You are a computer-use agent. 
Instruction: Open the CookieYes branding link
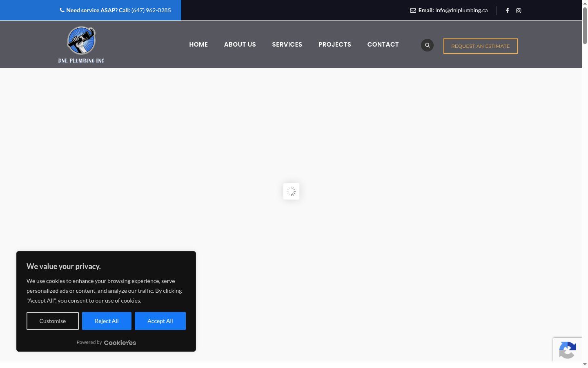120,343
